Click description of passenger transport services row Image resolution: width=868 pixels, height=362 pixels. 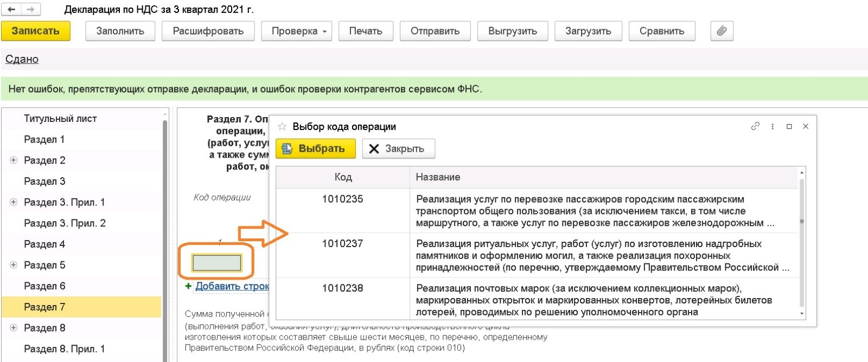tap(595, 211)
